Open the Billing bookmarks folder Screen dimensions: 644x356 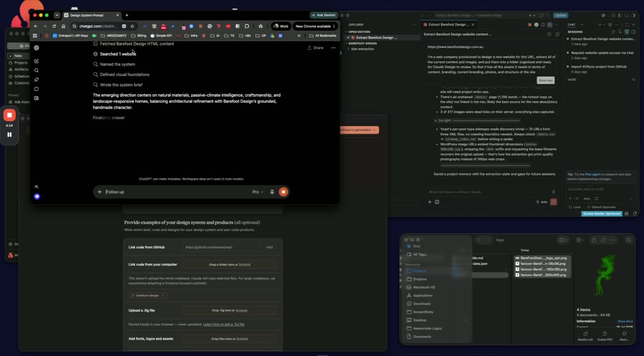point(138,36)
